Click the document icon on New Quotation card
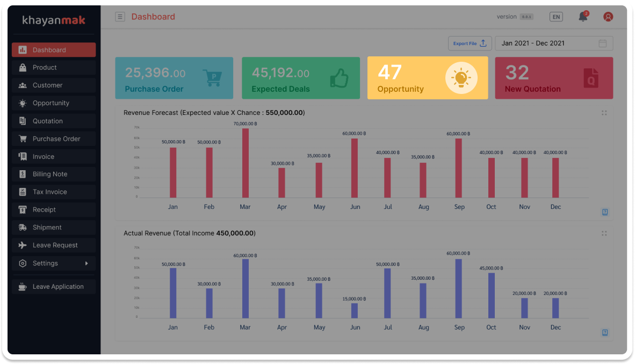Image resolution: width=635 pixels, height=364 pixels. tap(591, 78)
